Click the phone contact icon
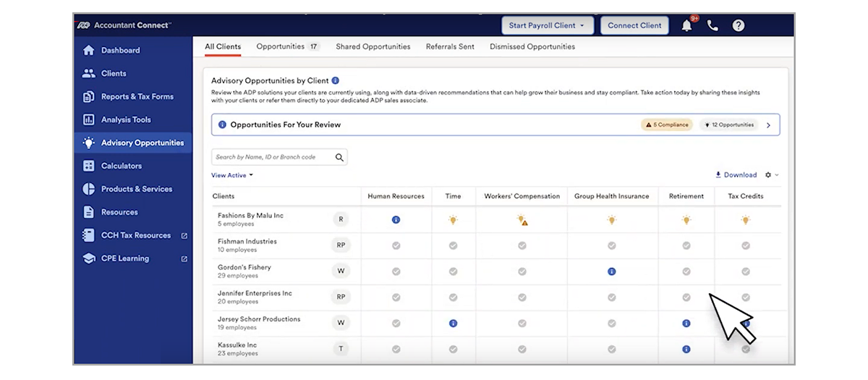The width and height of the screenshot is (868, 380). pyautogui.click(x=712, y=25)
